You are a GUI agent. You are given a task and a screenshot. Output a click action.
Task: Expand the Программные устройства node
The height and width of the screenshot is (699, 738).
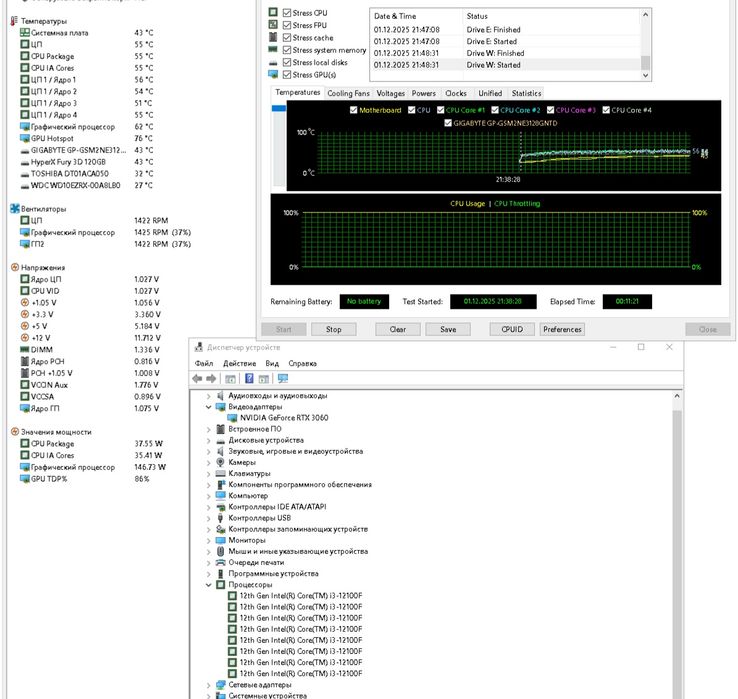pos(209,574)
